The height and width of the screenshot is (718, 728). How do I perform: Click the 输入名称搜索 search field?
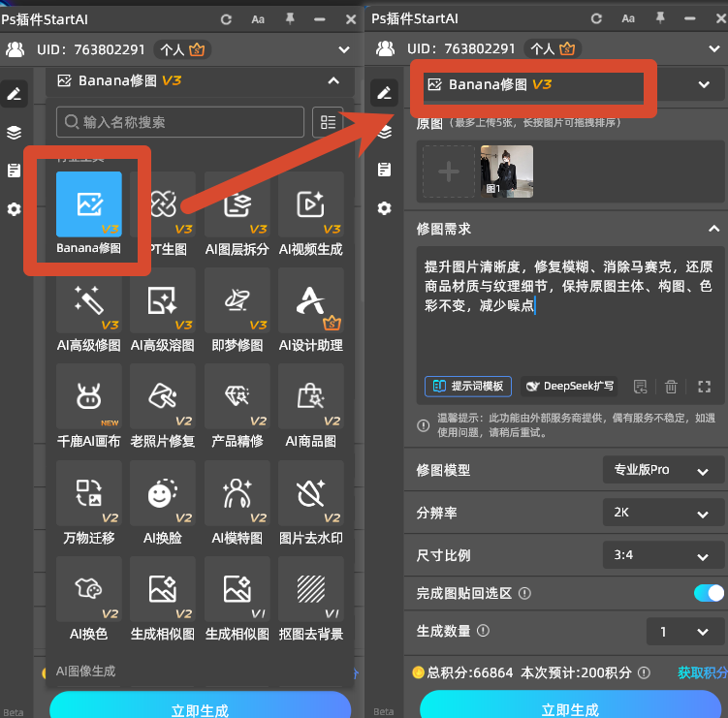[180, 122]
